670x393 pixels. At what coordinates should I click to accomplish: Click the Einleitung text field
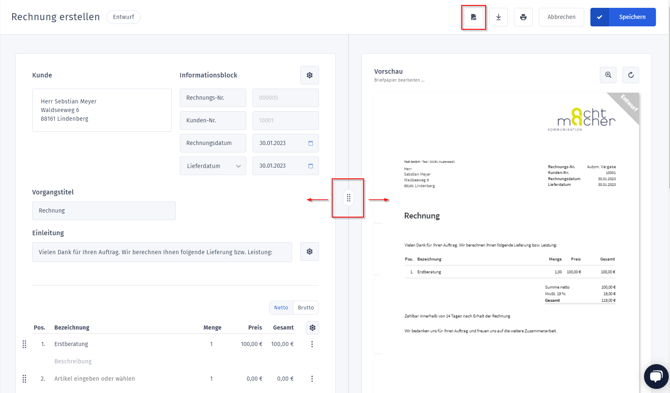pos(162,252)
